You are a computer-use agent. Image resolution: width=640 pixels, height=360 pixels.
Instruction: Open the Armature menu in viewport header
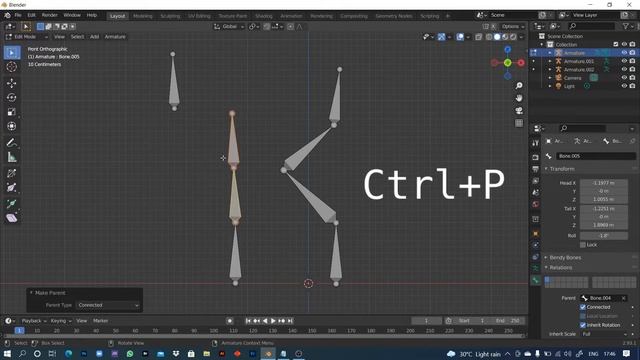tap(115, 37)
